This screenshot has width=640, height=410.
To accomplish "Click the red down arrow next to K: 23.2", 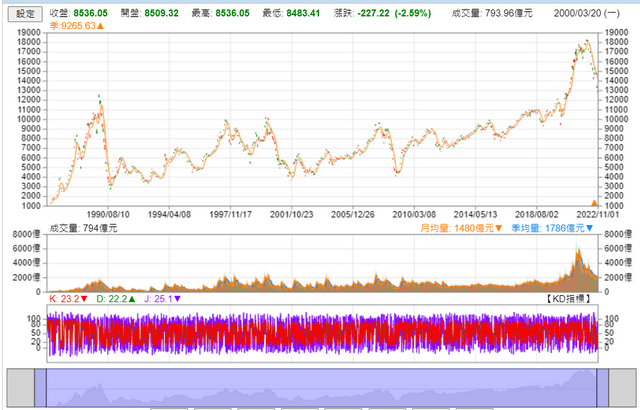I will pos(84,299).
